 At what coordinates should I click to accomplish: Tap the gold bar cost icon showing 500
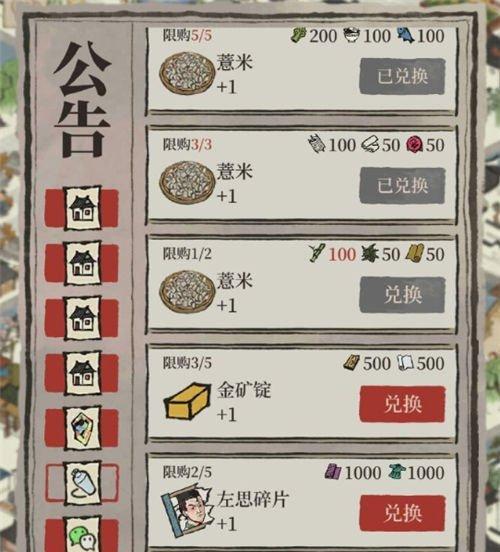point(352,363)
